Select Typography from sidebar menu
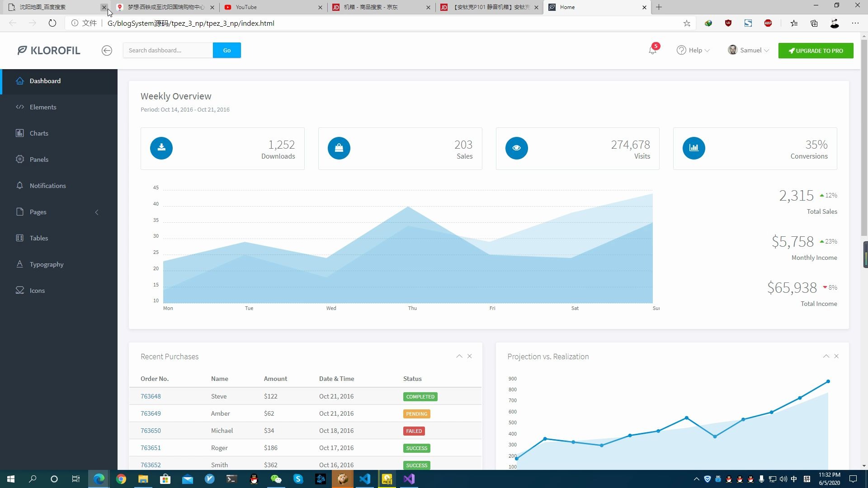Viewport: 868px width, 488px height. click(x=47, y=264)
